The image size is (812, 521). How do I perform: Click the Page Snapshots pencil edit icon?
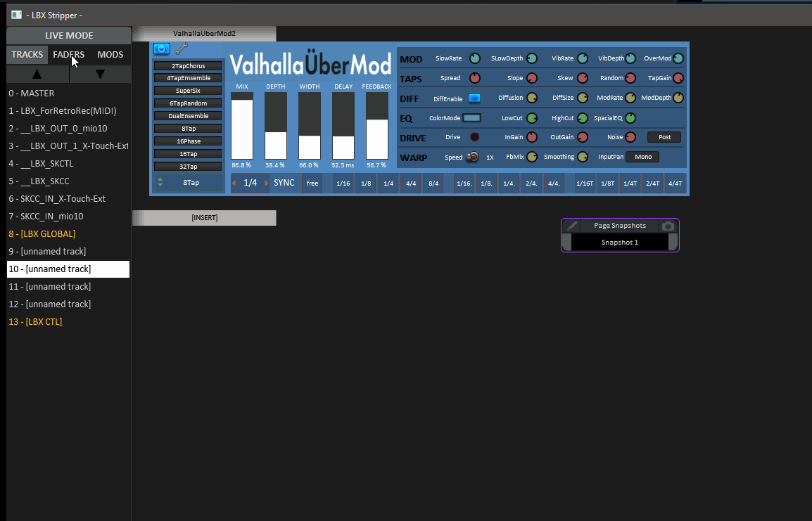pos(572,226)
